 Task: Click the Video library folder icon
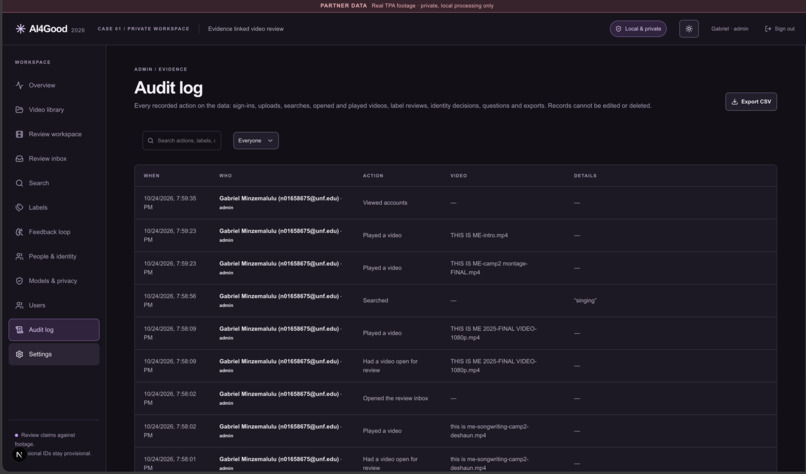(20, 110)
